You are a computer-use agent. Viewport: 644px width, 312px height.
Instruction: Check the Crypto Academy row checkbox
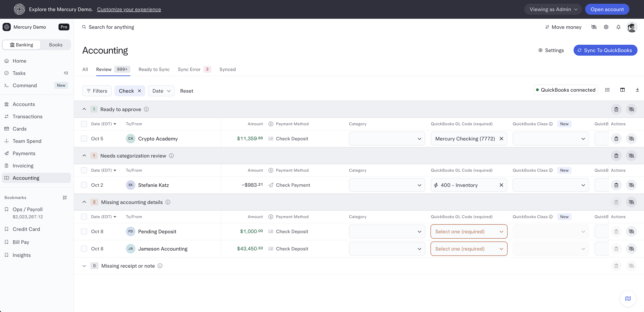pyautogui.click(x=84, y=139)
